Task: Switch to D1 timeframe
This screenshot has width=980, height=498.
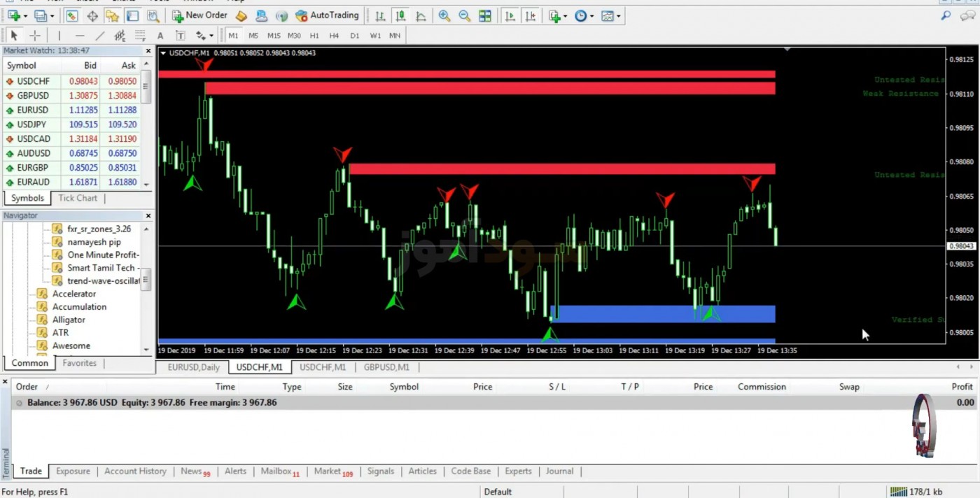Action: click(x=355, y=36)
